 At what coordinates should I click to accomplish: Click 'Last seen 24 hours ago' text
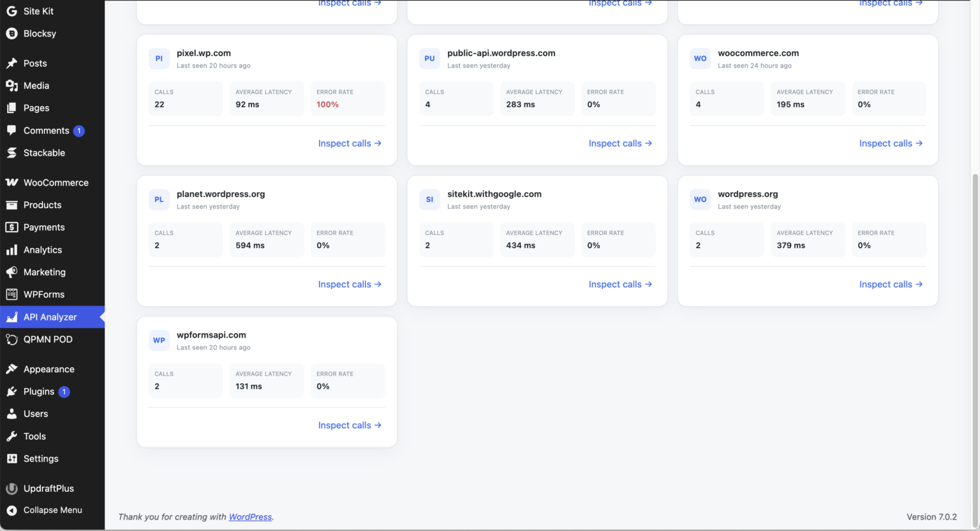coord(755,66)
